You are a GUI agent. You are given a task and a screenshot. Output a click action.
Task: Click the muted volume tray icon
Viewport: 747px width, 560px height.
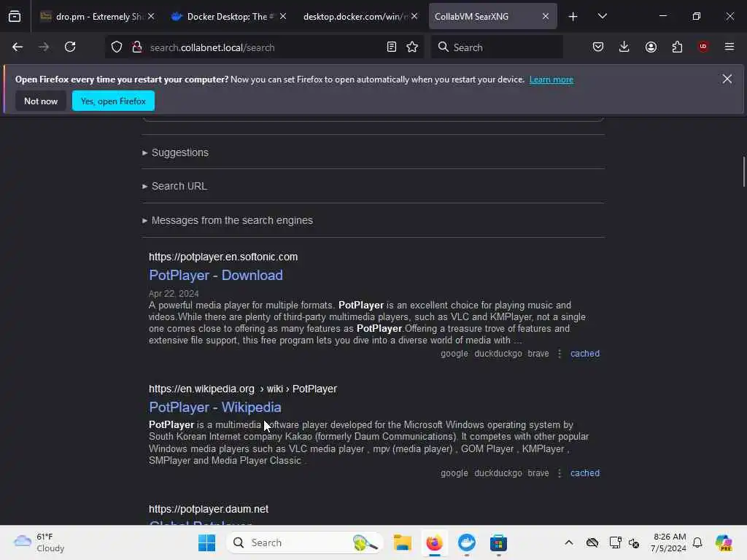(634, 542)
